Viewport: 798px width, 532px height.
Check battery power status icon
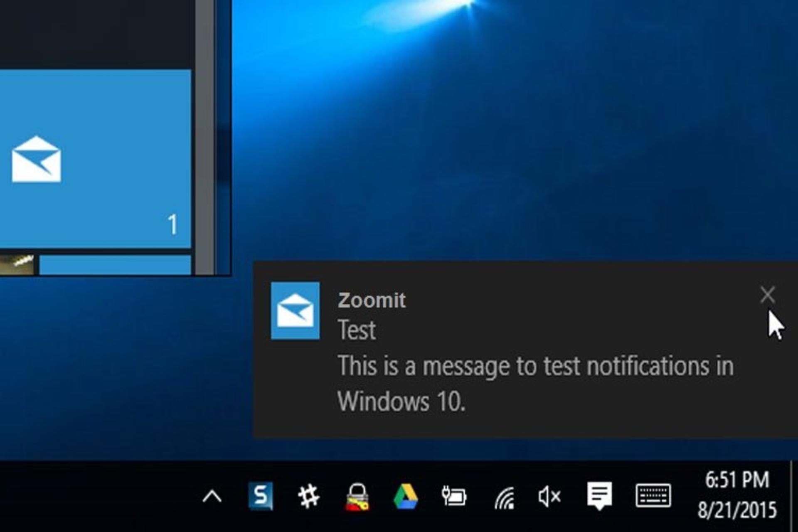coord(453,496)
